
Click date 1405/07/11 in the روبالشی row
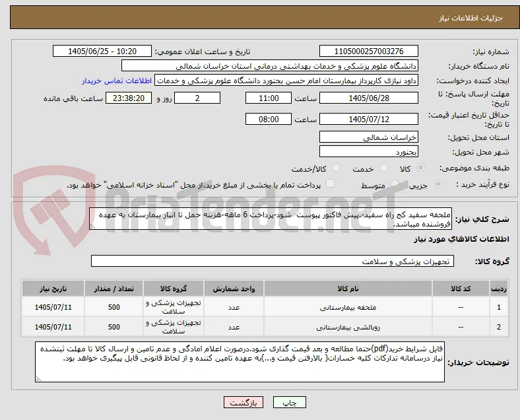click(53, 327)
